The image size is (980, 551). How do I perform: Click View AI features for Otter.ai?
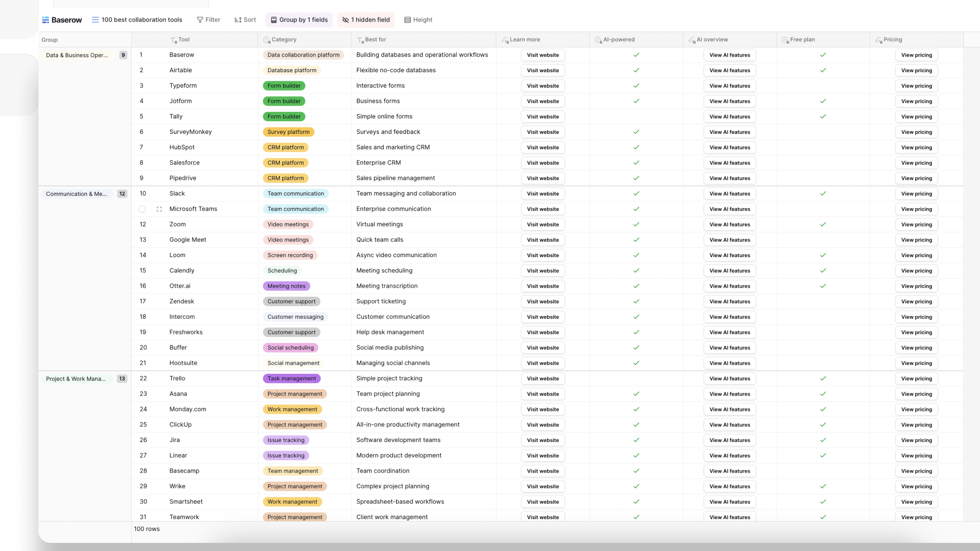click(x=730, y=286)
